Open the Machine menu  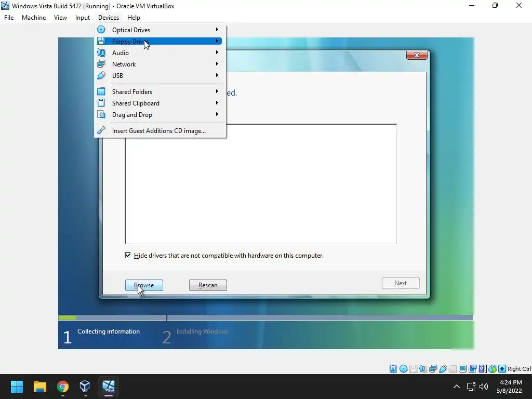point(34,18)
